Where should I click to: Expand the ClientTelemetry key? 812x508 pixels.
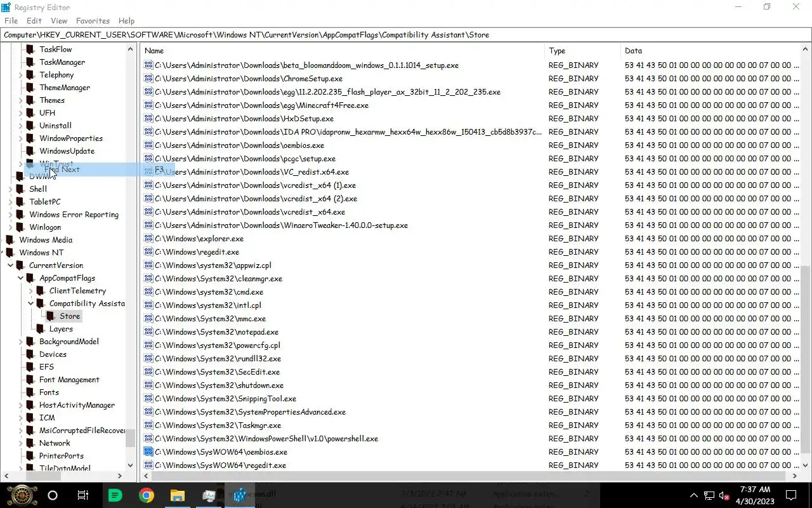click(30, 291)
